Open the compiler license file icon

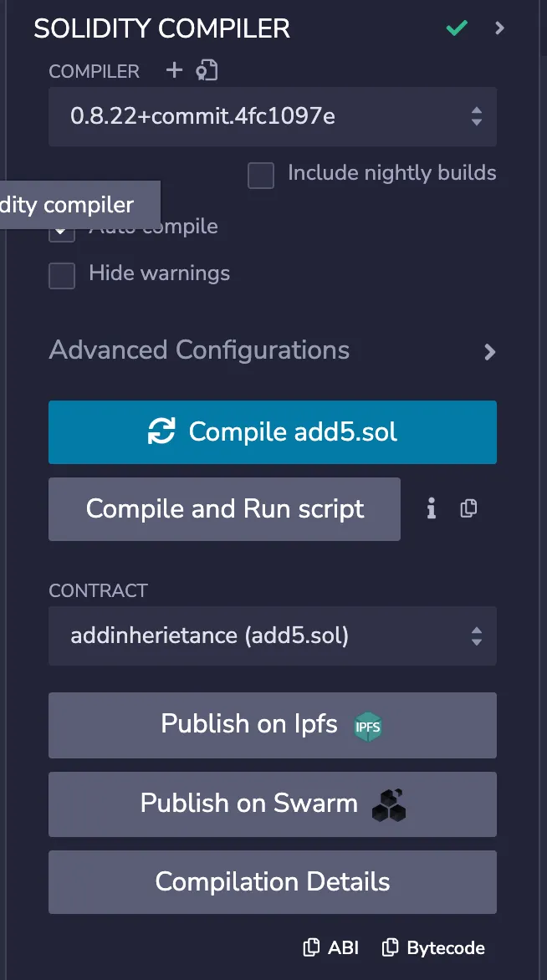click(207, 71)
